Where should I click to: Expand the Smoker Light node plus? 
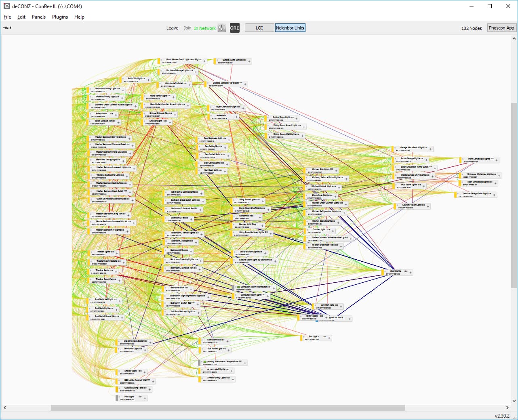click(145, 372)
